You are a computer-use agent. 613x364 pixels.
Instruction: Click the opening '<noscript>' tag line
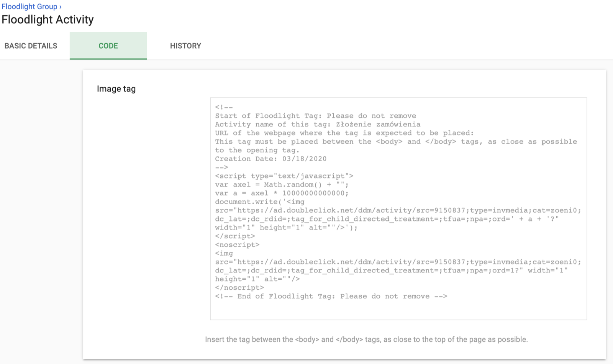point(237,244)
